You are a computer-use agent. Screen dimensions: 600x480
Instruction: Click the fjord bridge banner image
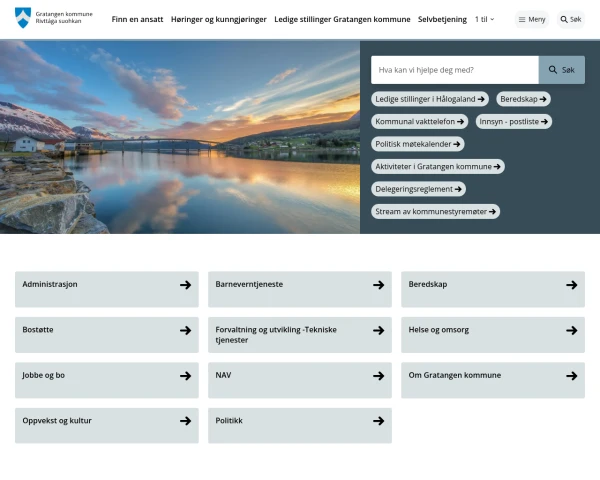click(180, 137)
